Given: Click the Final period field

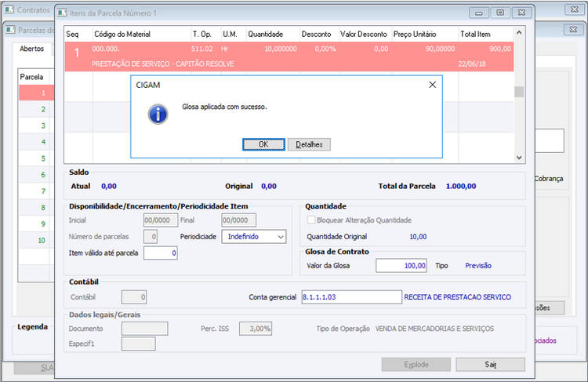Looking at the screenshot, I should pos(238,220).
